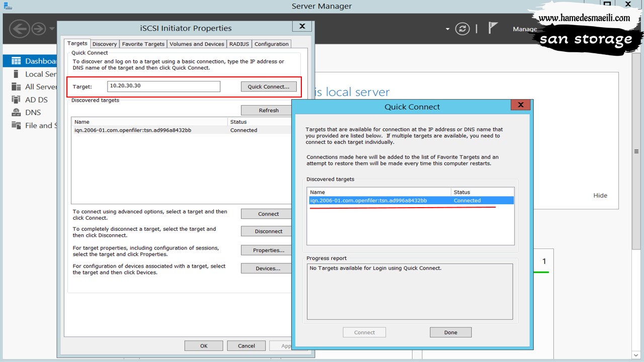Click the Dashboard icon in the sidebar

(x=16, y=61)
